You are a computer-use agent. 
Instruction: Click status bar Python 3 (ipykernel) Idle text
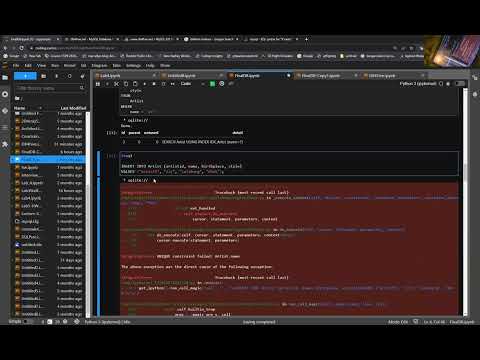(x=107, y=322)
